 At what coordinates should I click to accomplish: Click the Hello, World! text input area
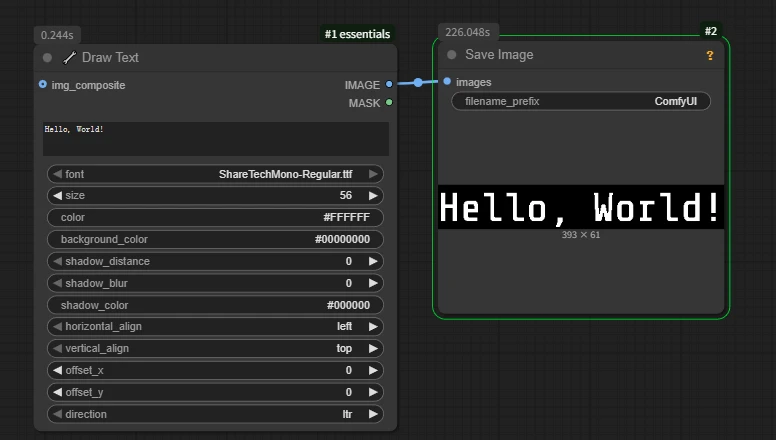click(215, 139)
